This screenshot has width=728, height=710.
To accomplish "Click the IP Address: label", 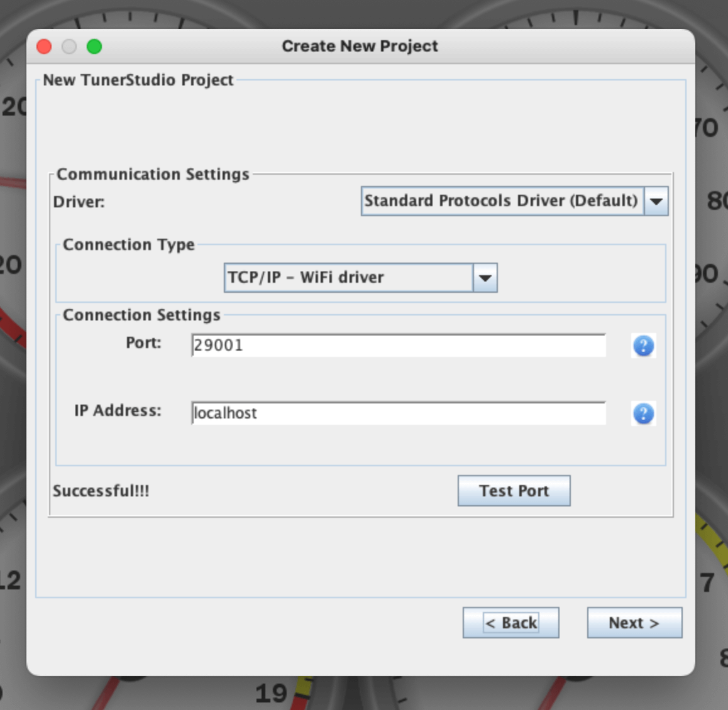I will [x=118, y=411].
